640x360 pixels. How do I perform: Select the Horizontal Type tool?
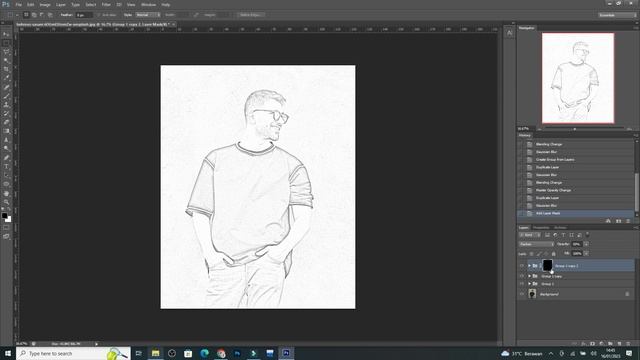[6, 167]
